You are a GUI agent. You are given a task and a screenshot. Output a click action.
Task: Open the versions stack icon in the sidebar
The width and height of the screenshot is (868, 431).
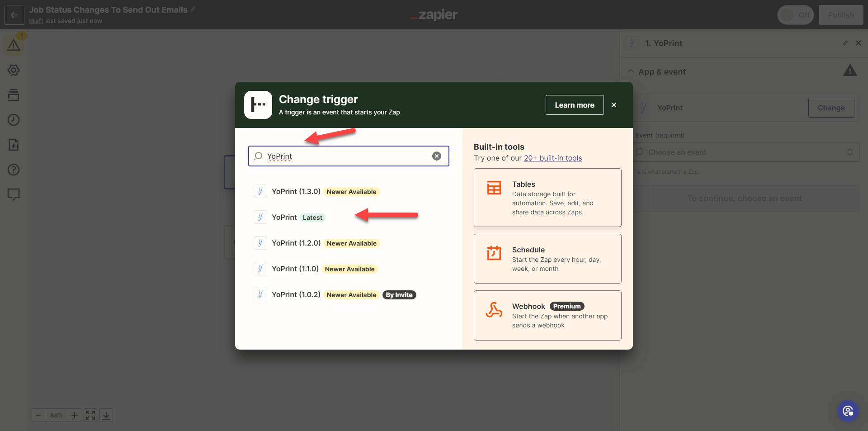14,95
